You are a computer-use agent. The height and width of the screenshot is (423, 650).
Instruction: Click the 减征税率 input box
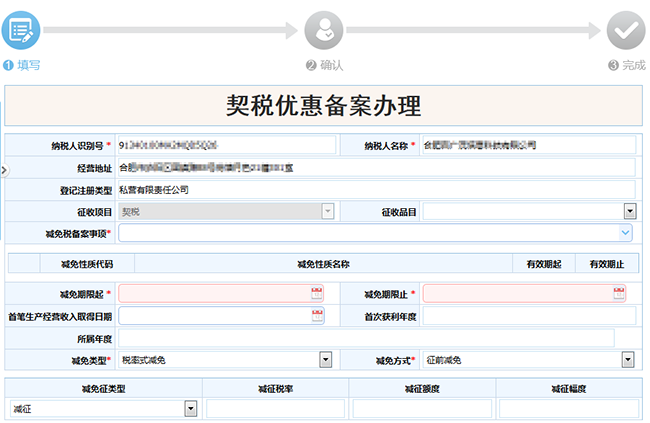[274, 408]
